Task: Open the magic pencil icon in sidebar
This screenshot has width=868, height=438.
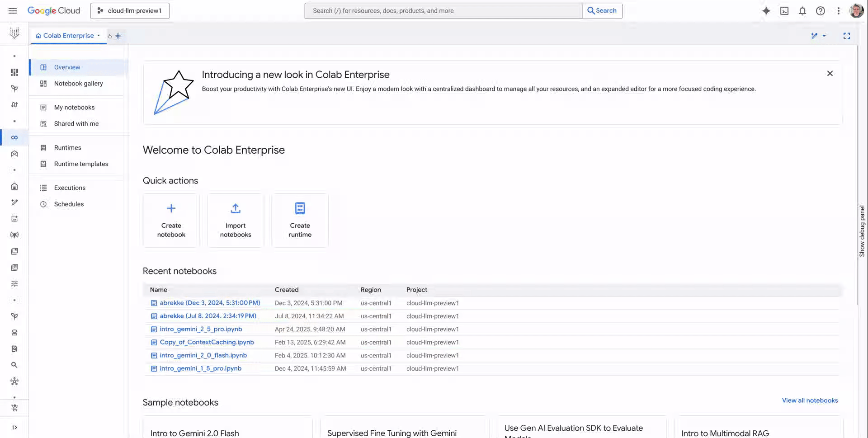Action: 14,203
